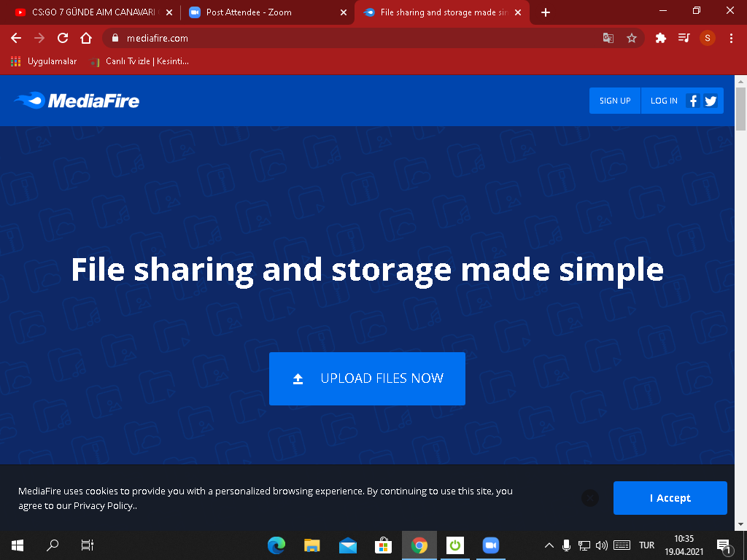Launch Microsoft Edge from taskbar
The height and width of the screenshot is (560, 747).
point(276,545)
